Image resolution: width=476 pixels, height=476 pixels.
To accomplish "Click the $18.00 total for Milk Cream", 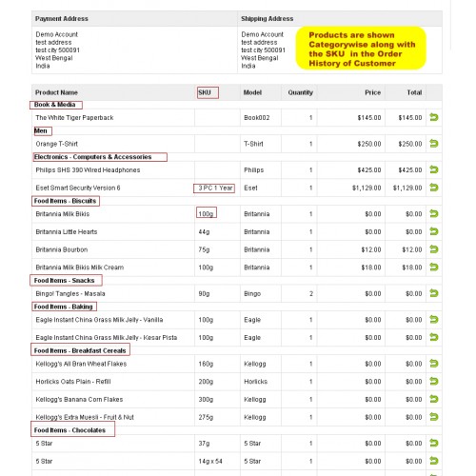I will click(412, 268).
